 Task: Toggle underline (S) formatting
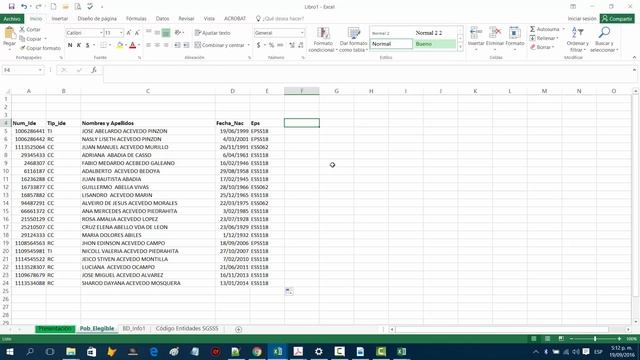tap(87, 45)
